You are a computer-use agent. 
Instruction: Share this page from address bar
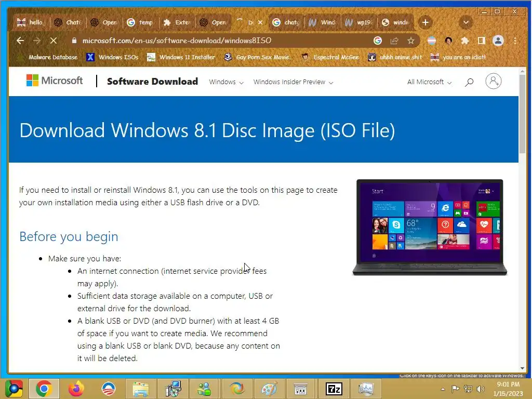coord(394,41)
